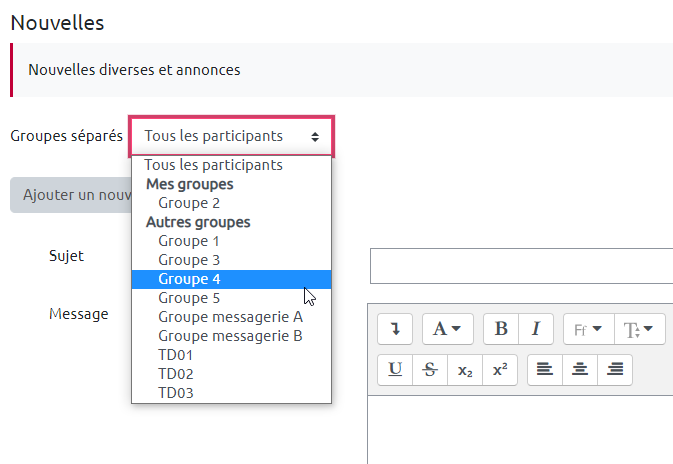Choose Groupe messagerie A option
Image resolution: width=673 pixels, height=464 pixels.
click(x=230, y=317)
